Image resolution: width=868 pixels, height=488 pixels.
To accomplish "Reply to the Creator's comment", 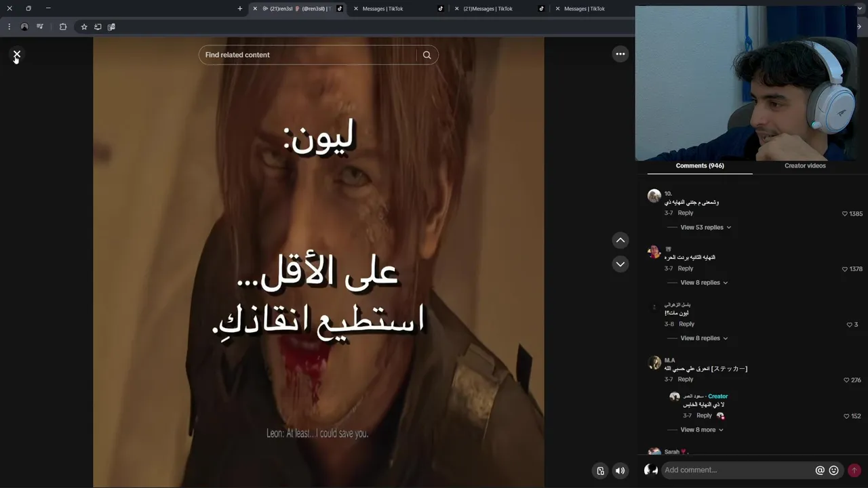I will 704,415.
